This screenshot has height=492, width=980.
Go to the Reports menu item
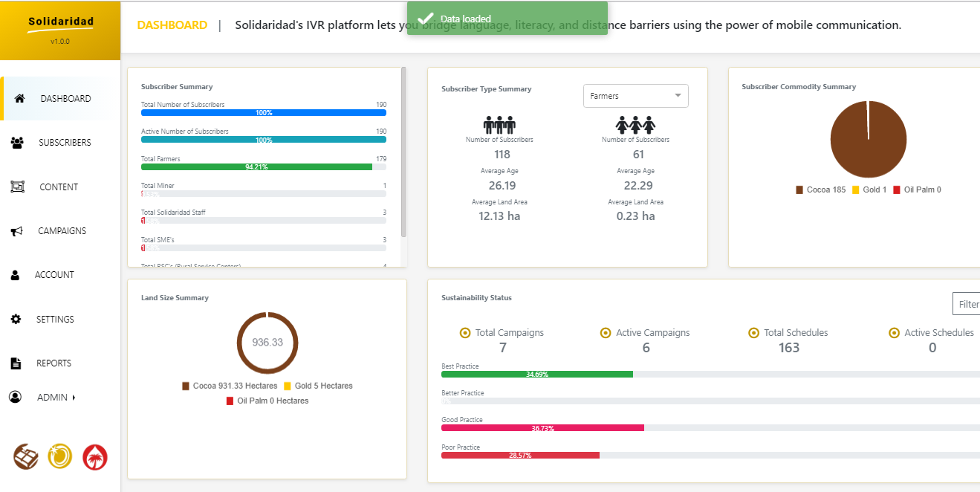click(x=53, y=363)
